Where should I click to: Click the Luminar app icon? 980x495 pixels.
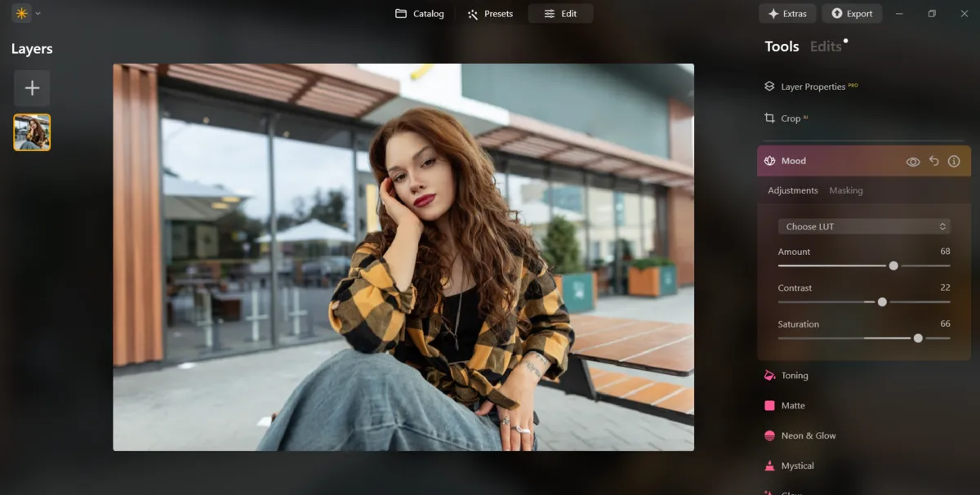20,13
